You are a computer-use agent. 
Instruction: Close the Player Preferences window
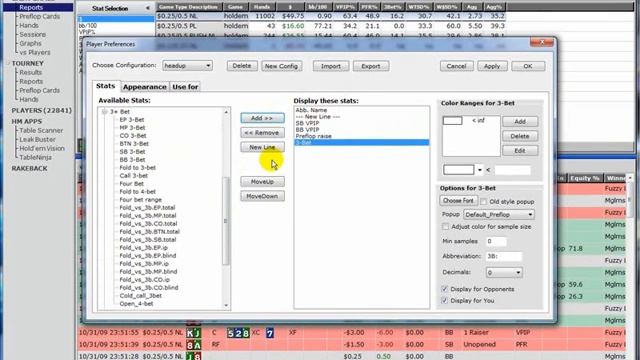542,42
